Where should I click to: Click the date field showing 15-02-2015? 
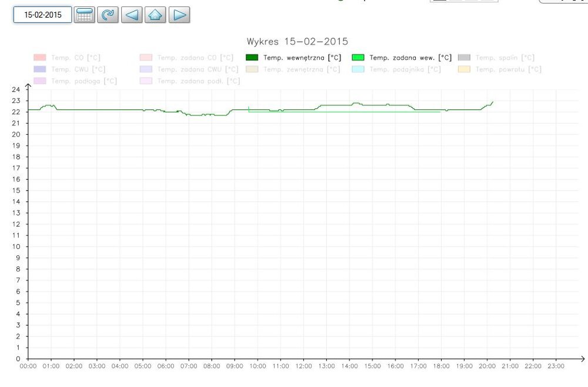(x=42, y=15)
